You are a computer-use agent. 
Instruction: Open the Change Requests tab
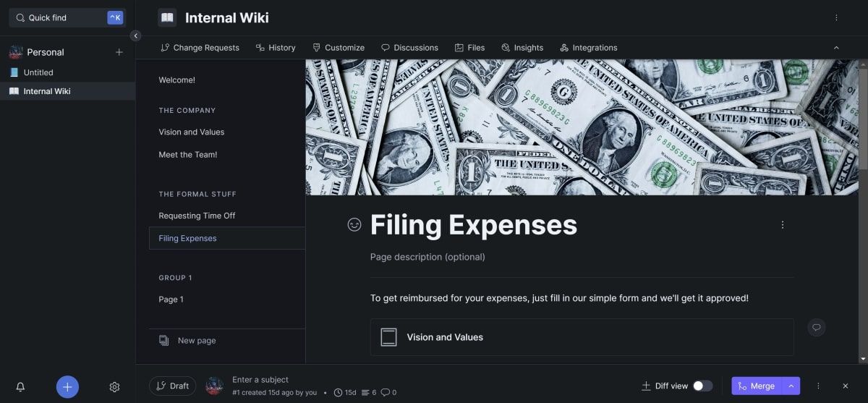pyautogui.click(x=200, y=48)
